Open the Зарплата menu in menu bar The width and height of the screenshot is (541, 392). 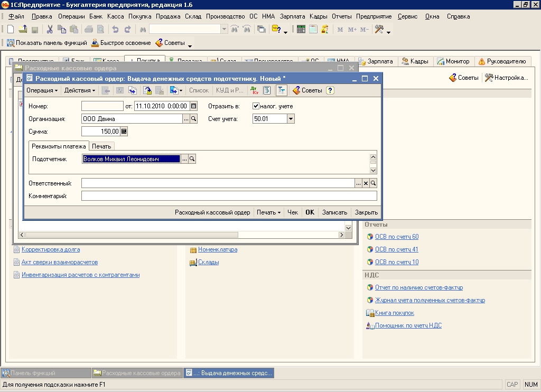(292, 16)
